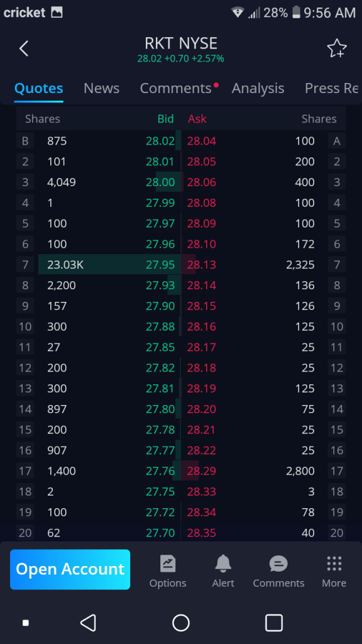Open the Analysis tab
Image resolution: width=362 pixels, height=644 pixels.
258,88
